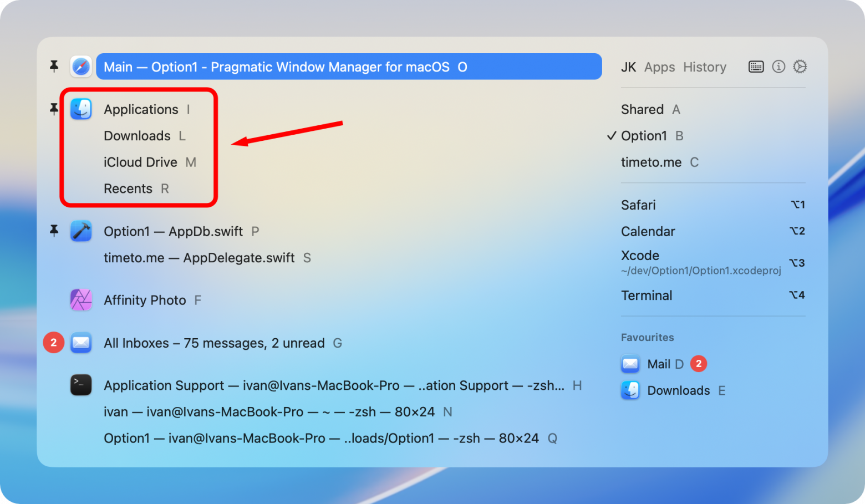Image resolution: width=865 pixels, height=504 pixels.
Task: Click the Affinity Photo icon
Action: click(x=81, y=300)
